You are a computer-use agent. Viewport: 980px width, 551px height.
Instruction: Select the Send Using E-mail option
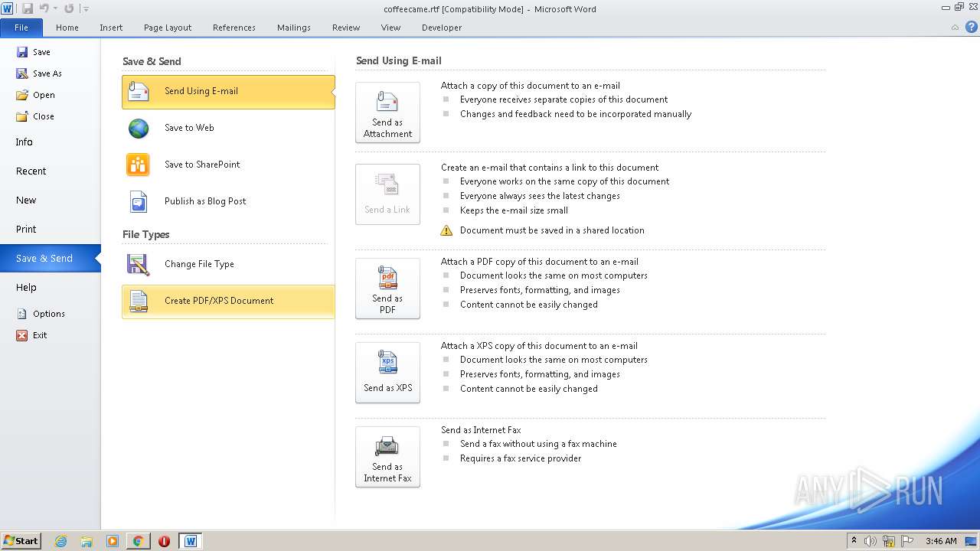click(x=228, y=91)
